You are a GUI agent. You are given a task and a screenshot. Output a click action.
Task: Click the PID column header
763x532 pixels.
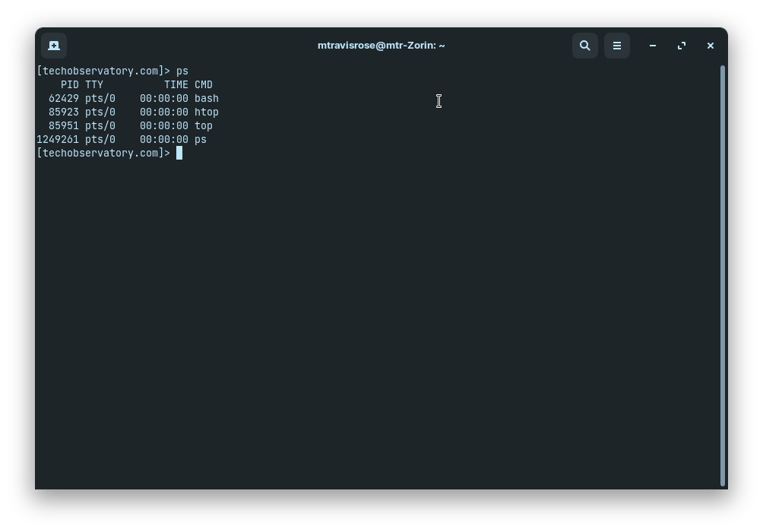pyautogui.click(x=69, y=84)
